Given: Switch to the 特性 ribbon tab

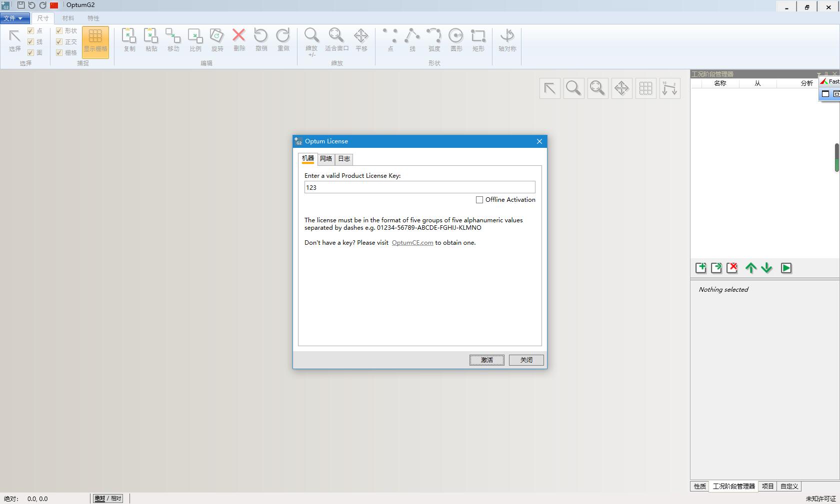Looking at the screenshot, I should (x=93, y=18).
